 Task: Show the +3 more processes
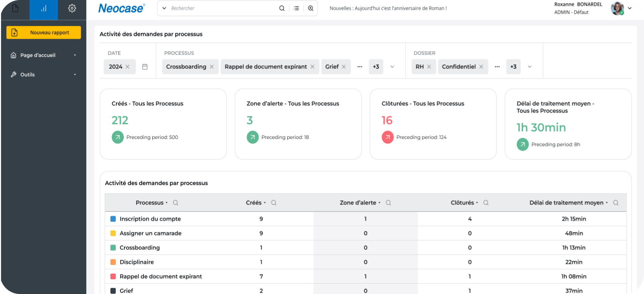click(x=376, y=67)
